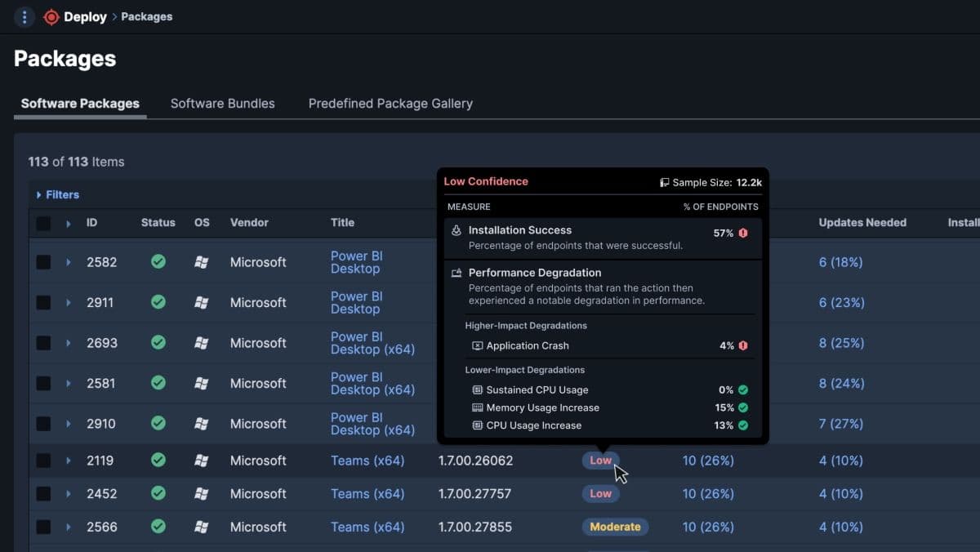The width and height of the screenshot is (980, 552).
Task: Click the Installation Success measure icon
Action: click(457, 231)
